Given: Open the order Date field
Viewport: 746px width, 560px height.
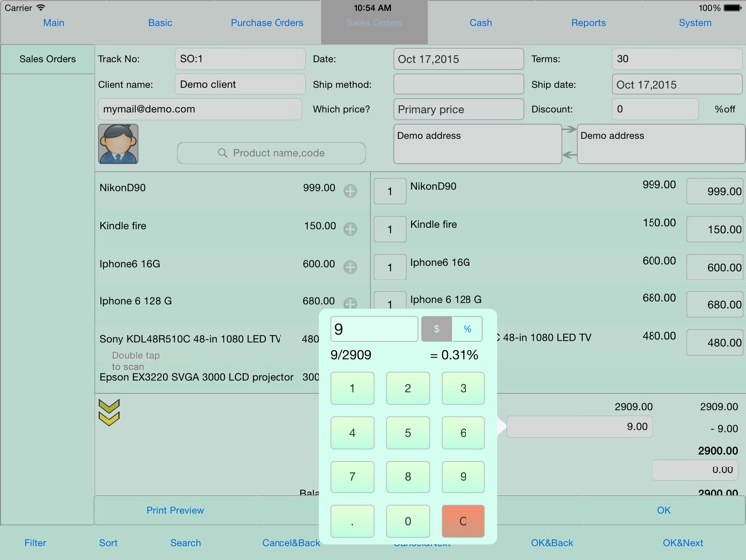Looking at the screenshot, I should coord(459,59).
